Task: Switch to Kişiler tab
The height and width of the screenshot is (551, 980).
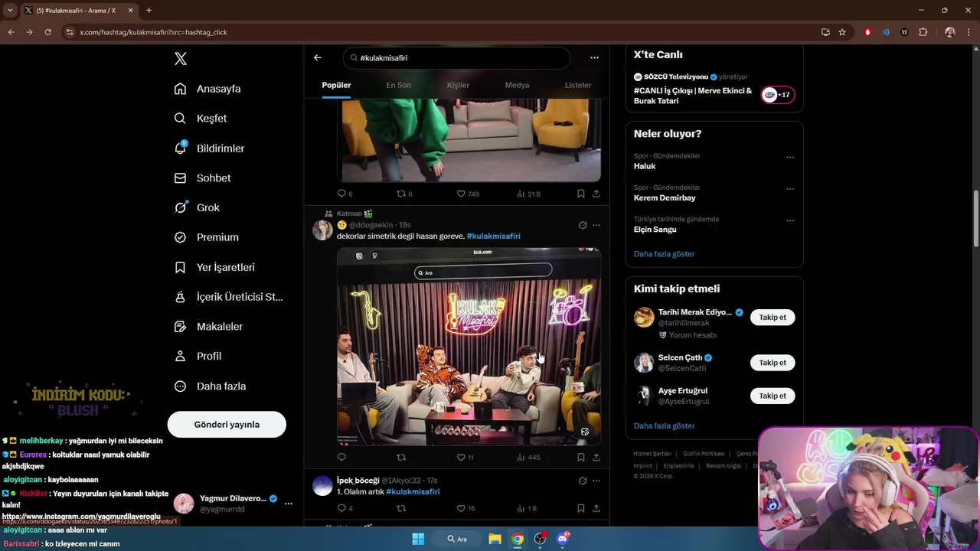Action: pyautogui.click(x=458, y=85)
